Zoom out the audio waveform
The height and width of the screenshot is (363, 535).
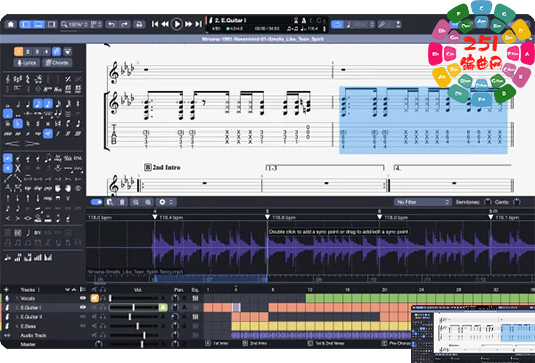136,202
